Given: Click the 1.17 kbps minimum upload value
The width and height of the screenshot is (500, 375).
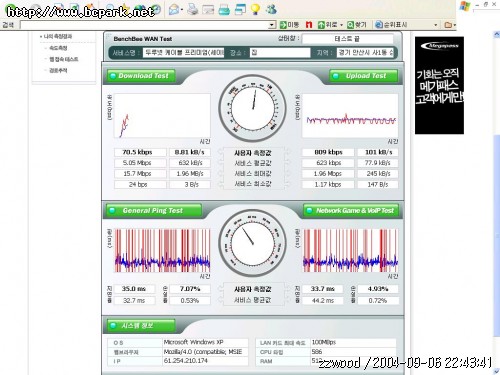Looking at the screenshot, I should click(328, 184).
